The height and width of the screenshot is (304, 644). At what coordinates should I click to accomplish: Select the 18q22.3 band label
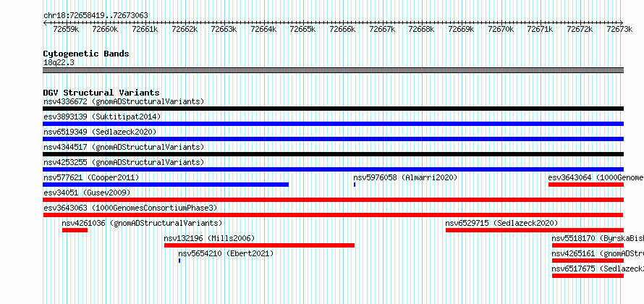pos(59,63)
